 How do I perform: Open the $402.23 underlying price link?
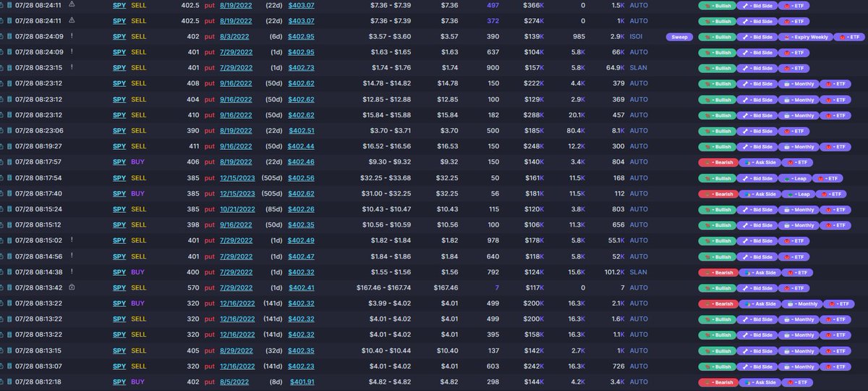(302, 366)
